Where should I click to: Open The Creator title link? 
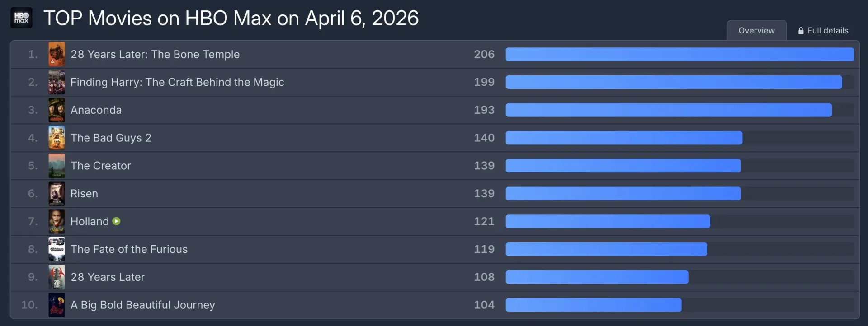pos(101,166)
